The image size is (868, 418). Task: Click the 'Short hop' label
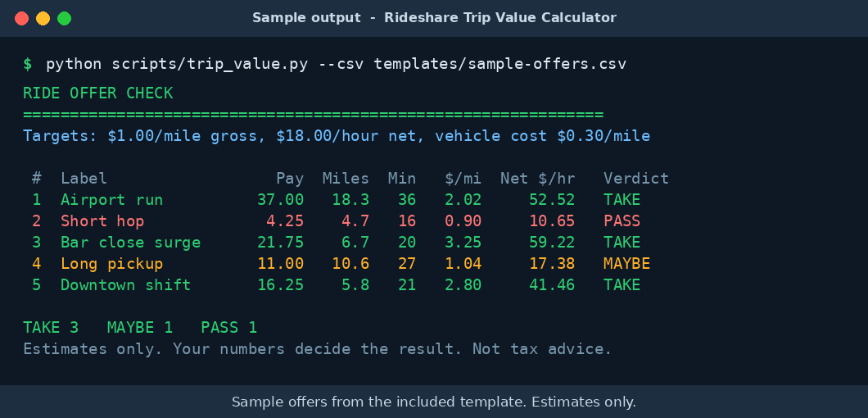tap(102, 221)
